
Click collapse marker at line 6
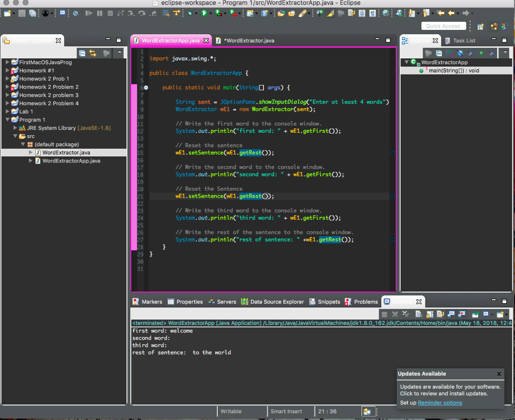click(x=146, y=88)
